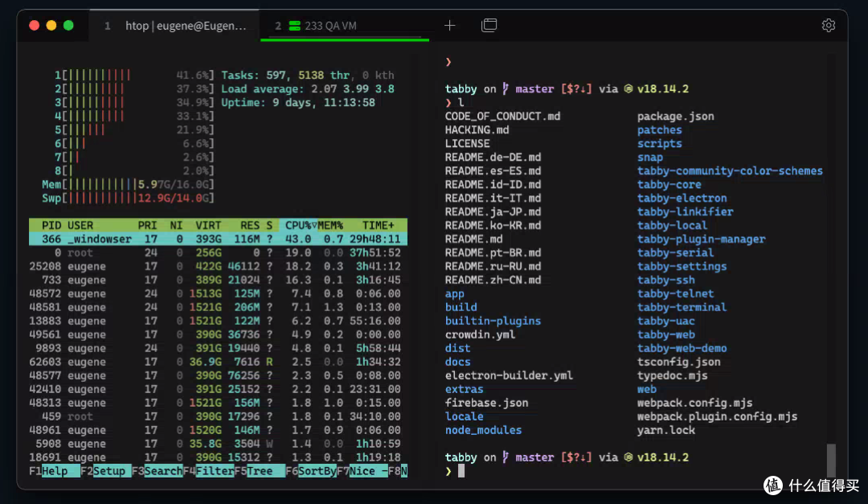Click the tabby-plugin-manager directory name
This screenshot has height=504, width=868.
701,240
